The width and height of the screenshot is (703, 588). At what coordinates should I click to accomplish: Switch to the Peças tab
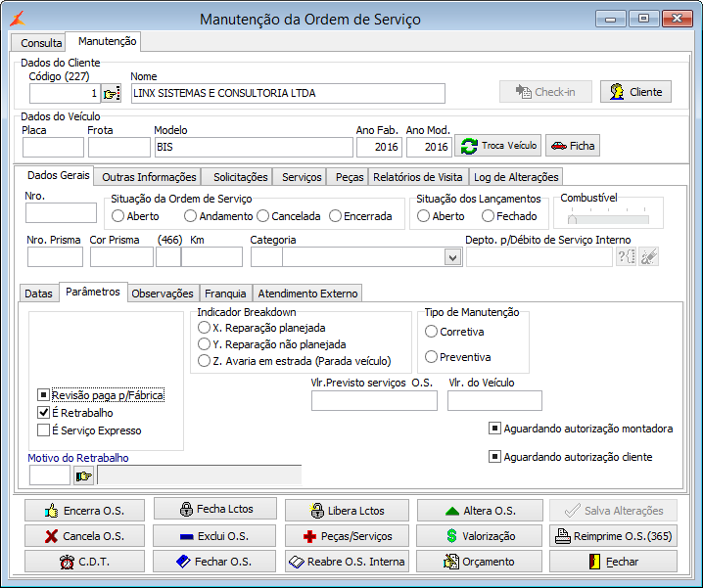(349, 177)
